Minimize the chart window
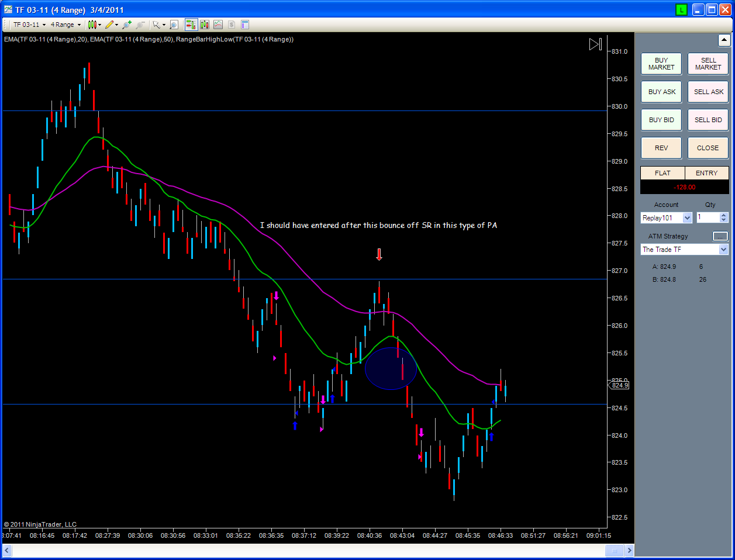The image size is (735, 560). point(698,10)
